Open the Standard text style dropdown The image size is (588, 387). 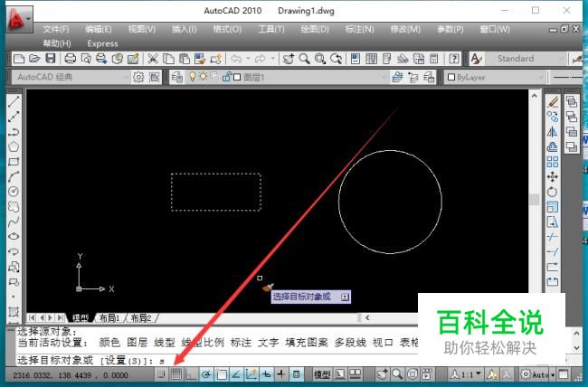point(525,59)
